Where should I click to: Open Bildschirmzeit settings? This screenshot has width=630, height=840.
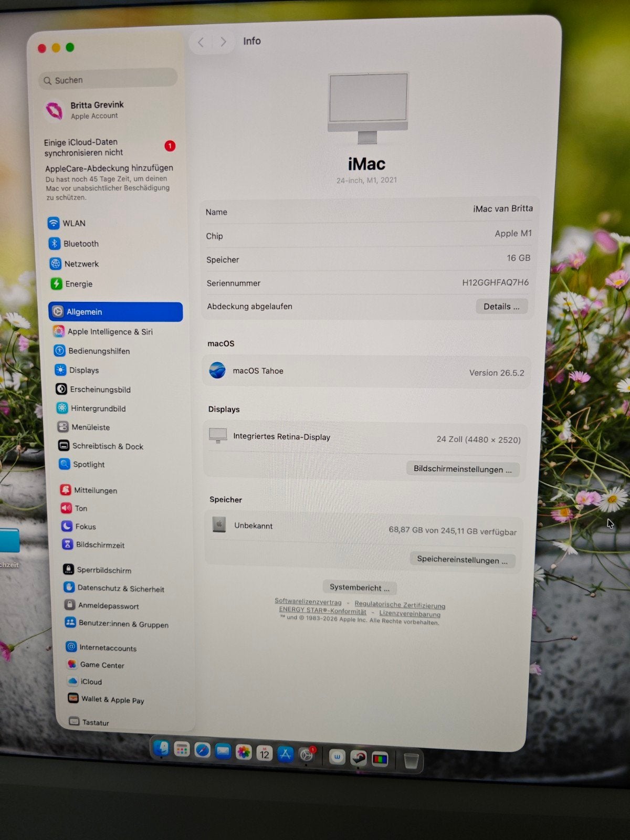(93, 544)
